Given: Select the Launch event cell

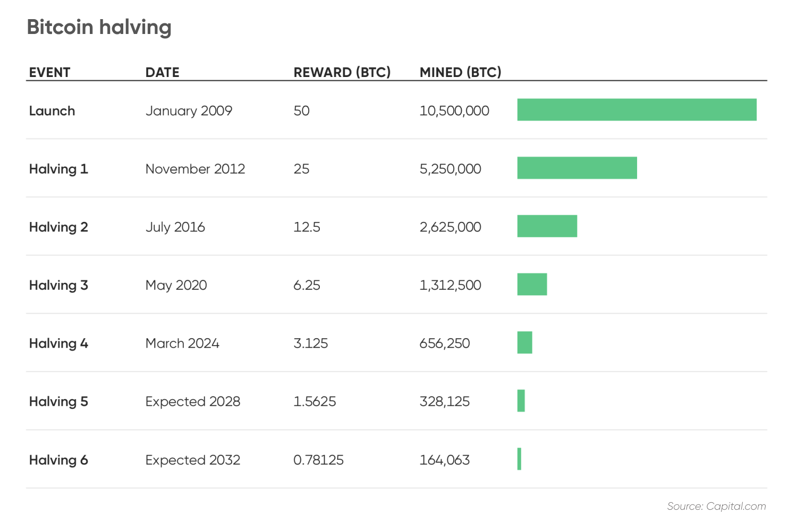Looking at the screenshot, I should [52, 110].
